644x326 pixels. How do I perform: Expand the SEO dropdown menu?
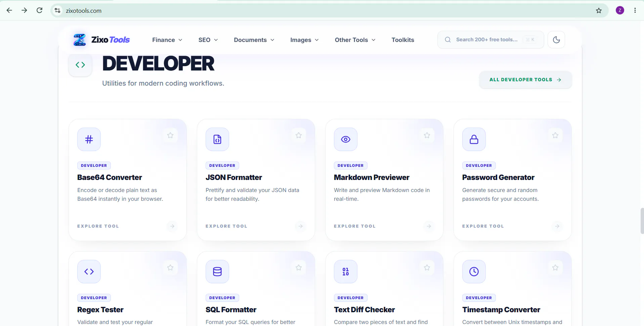[x=208, y=40]
